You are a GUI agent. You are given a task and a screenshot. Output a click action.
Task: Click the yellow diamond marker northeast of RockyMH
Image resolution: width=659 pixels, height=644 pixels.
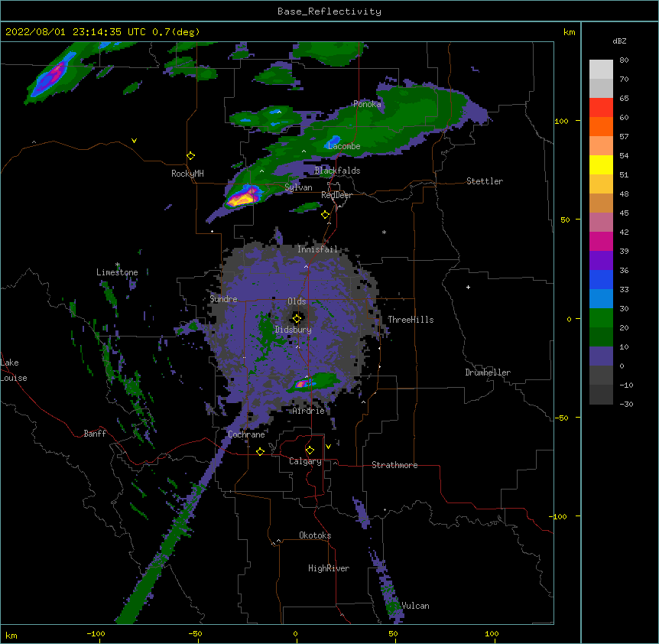pos(191,156)
